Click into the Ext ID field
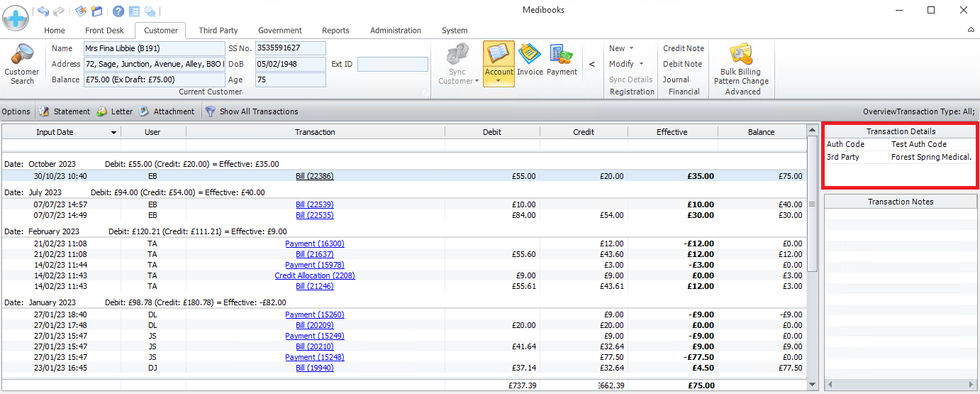The image size is (980, 394). 392,64
